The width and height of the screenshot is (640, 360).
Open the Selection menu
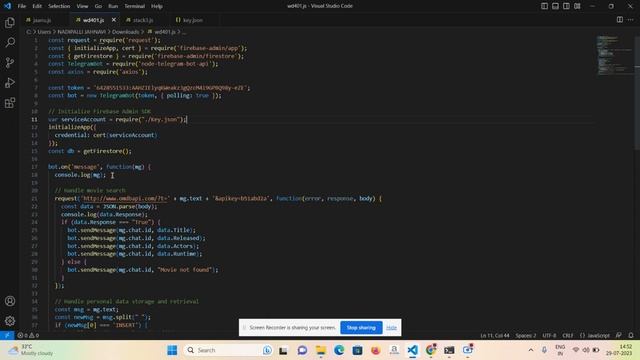coord(59,6)
